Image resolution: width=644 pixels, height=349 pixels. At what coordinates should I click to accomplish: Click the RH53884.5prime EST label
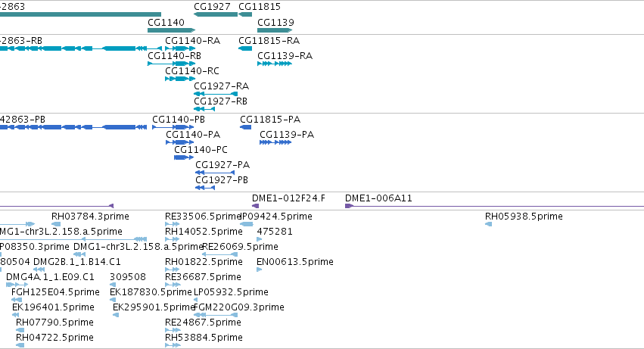(x=204, y=338)
